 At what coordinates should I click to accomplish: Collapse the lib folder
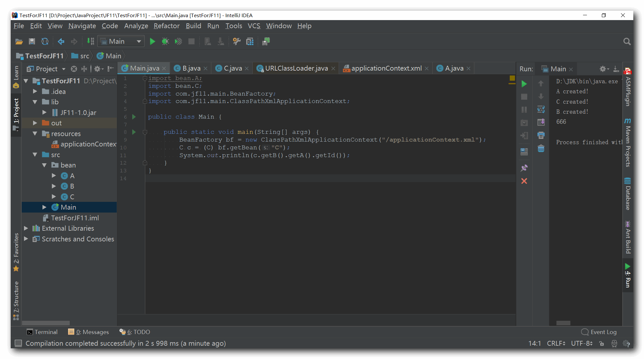pyautogui.click(x=35, y=102)
